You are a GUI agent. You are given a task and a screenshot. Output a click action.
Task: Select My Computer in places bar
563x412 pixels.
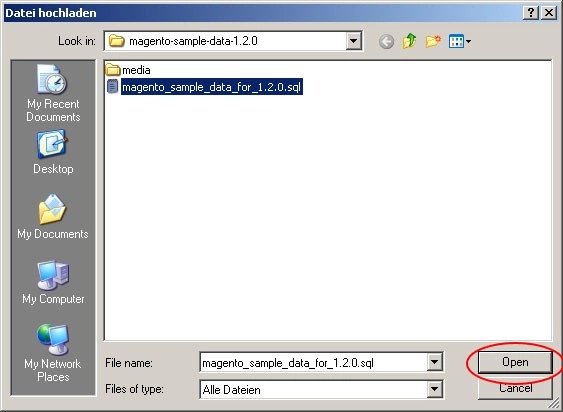53,282
